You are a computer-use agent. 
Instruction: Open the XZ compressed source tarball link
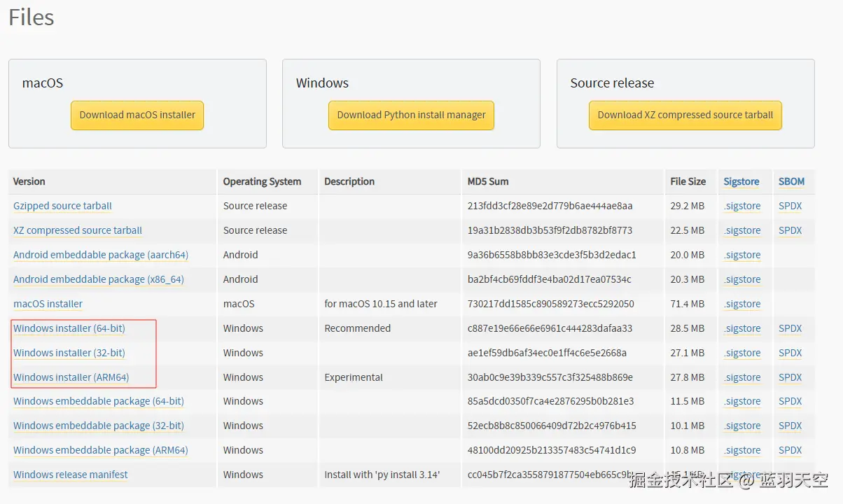point(78,230)
